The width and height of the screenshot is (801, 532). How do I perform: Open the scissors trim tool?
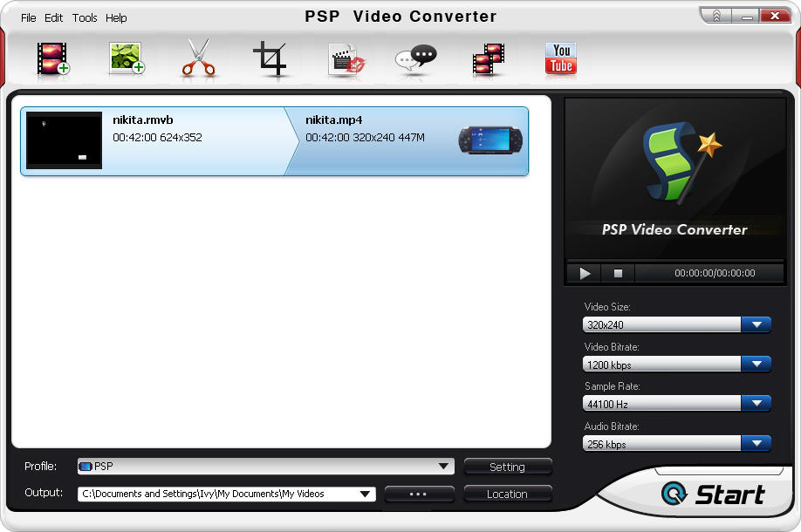click(x=198, y=58)
